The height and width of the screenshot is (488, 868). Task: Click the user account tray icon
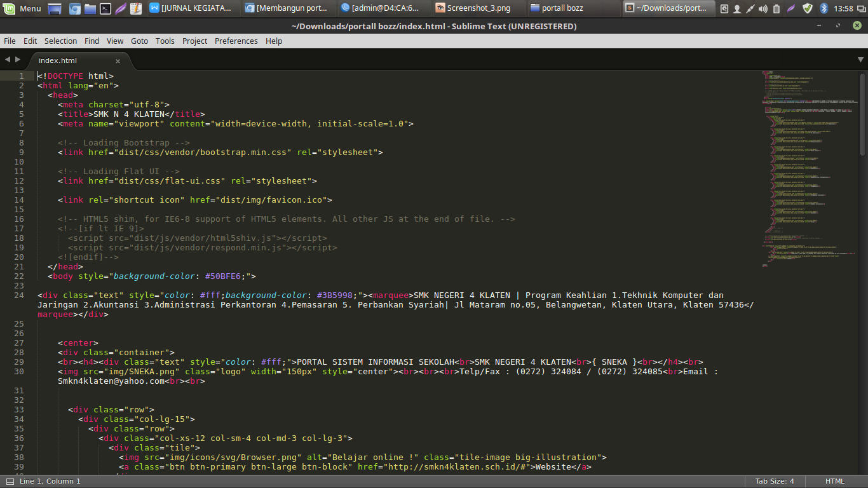(737, 8)
